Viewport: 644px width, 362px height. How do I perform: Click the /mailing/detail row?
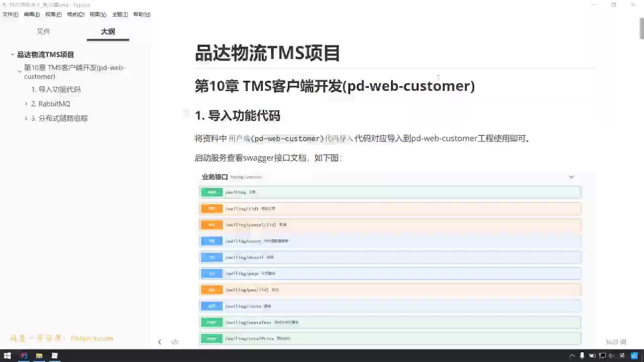[390, 257]
